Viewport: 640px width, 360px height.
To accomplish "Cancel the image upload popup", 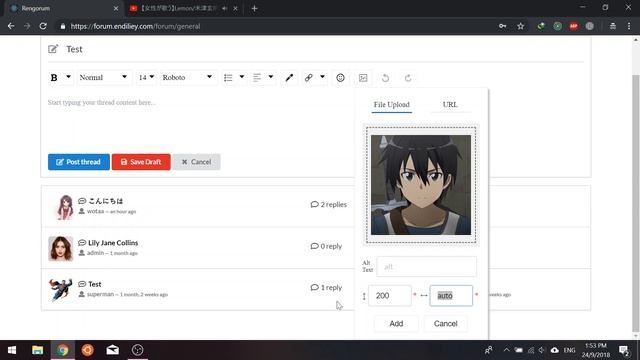I will [445, 324].
